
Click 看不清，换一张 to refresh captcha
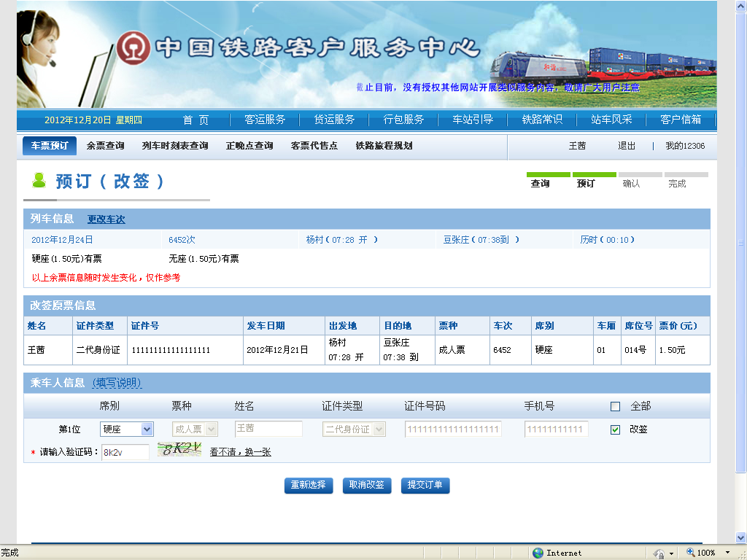click(x=241, y=452)
